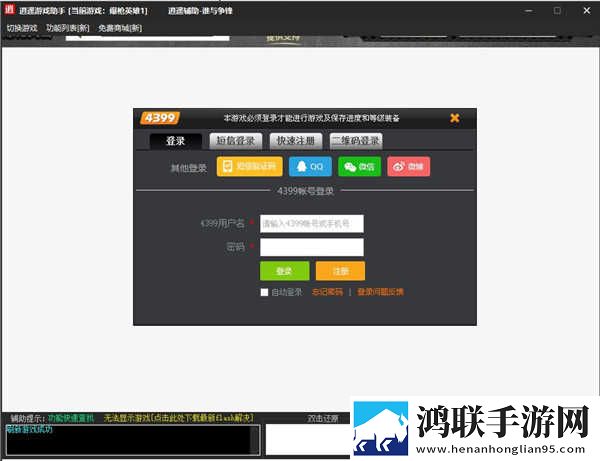Switch to the 二维码登录 tab

point(356,141)
